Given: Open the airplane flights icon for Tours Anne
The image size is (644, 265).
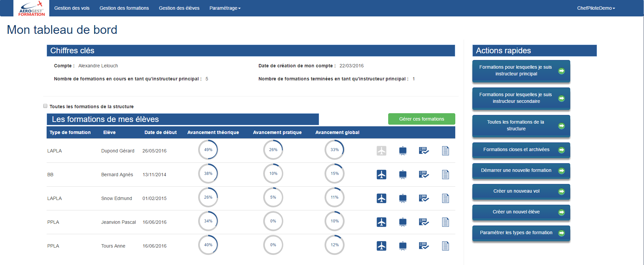Looking at the screenshot, I should tap(382, 246).
